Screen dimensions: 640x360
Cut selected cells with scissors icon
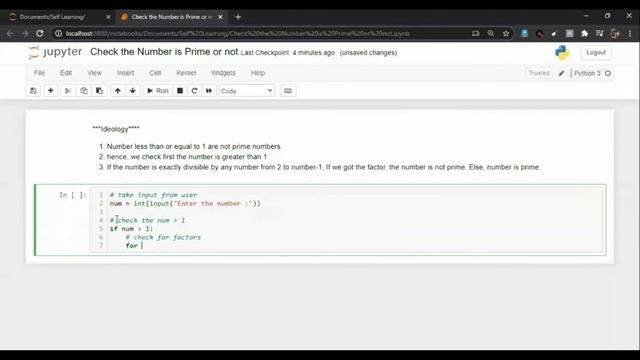point(68,91)
